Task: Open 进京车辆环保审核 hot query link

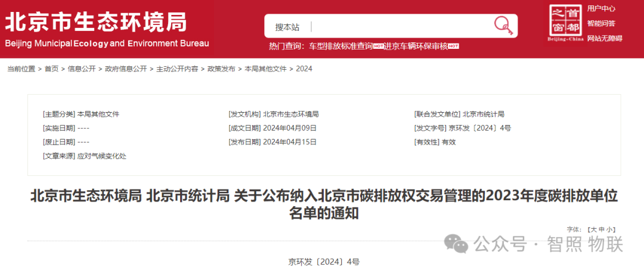Action: coord(415,46)
